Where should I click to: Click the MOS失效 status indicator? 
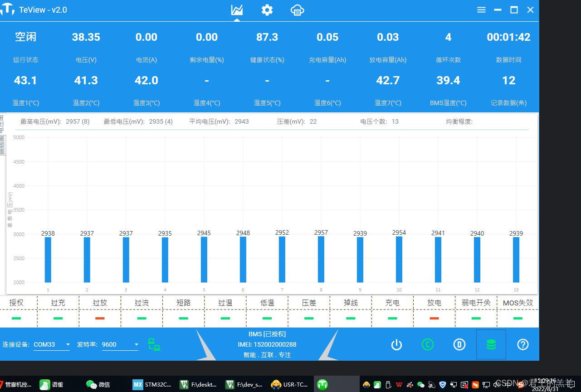(518, 318)
